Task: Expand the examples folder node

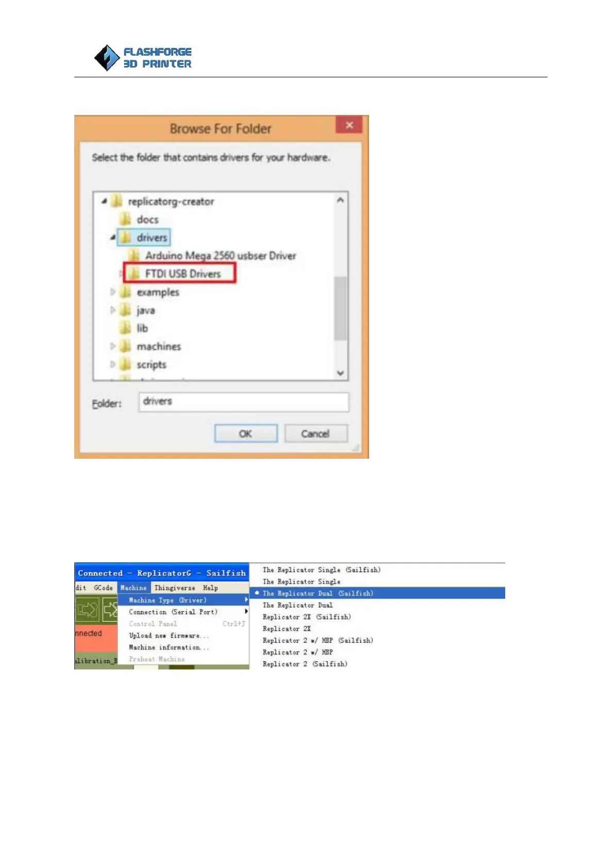Action: (x=112, y=292)
